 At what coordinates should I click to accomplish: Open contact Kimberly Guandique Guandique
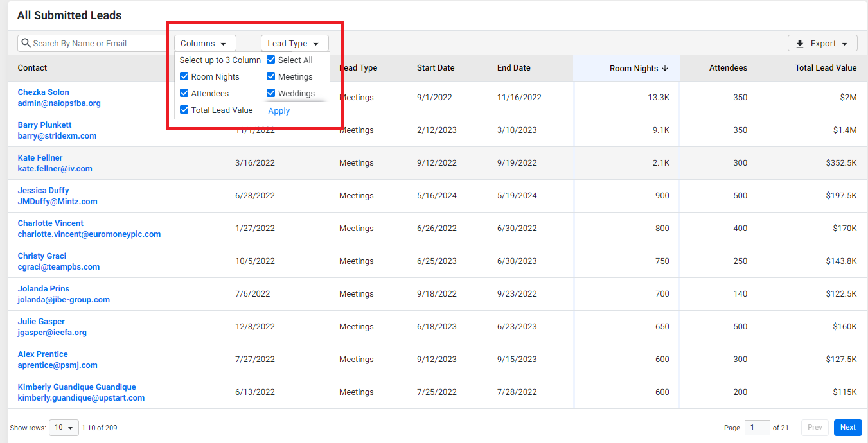click(77, 387)
